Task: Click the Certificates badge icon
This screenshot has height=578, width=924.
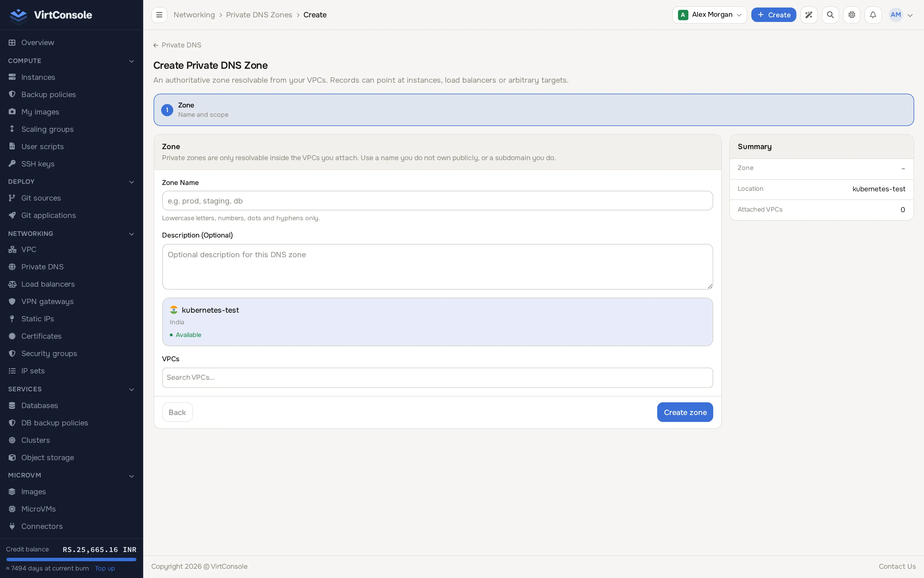Action: [12, 336]
